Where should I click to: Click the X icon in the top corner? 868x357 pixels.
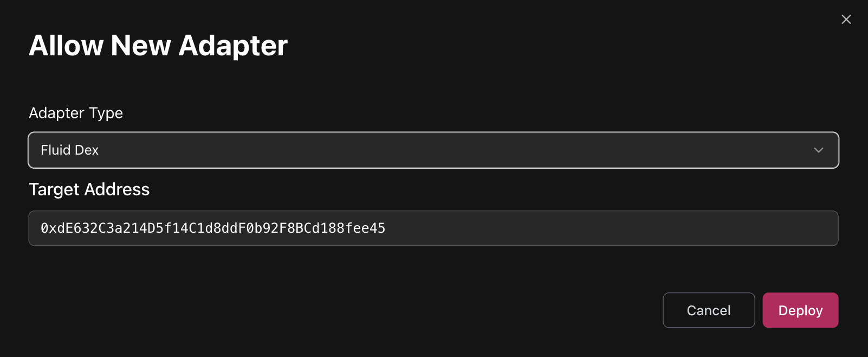pyautogui.click(x=846, y=20)
